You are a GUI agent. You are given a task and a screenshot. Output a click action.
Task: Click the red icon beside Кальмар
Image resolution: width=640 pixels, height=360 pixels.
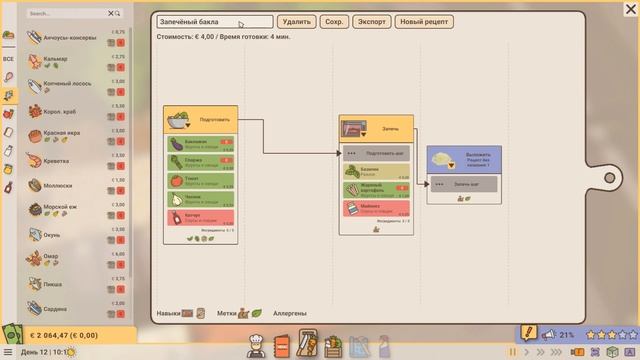(x=120, y=67)
